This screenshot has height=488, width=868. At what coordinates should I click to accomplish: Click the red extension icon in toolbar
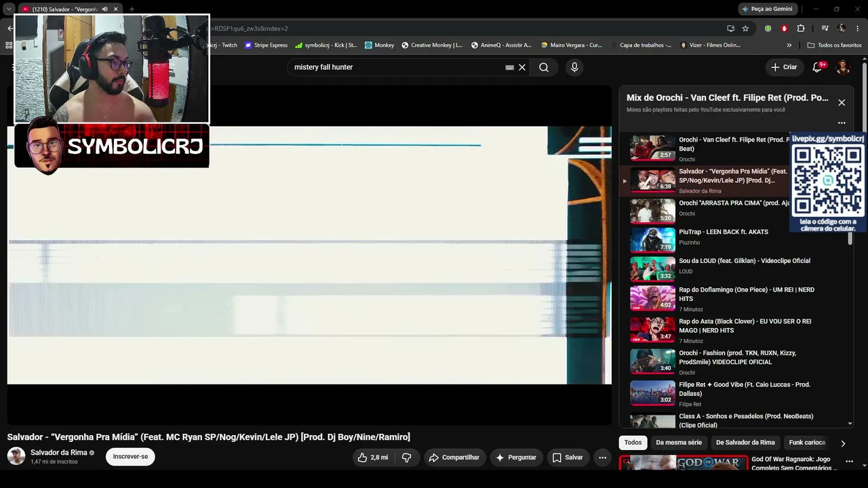[784, 28]
